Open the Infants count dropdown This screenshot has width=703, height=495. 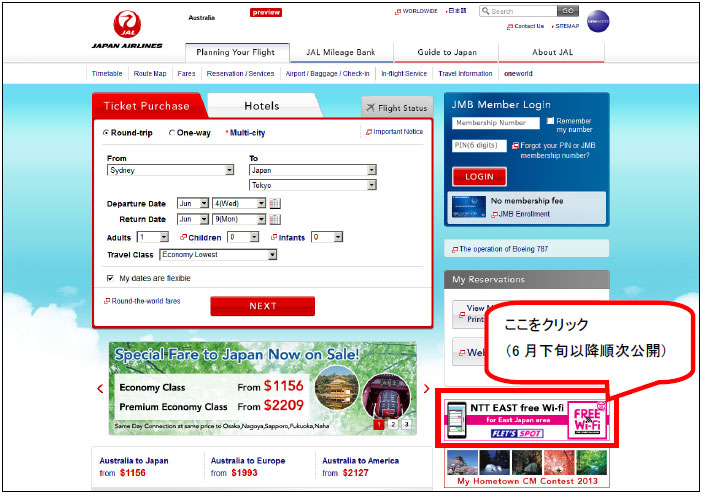(327, 237)
